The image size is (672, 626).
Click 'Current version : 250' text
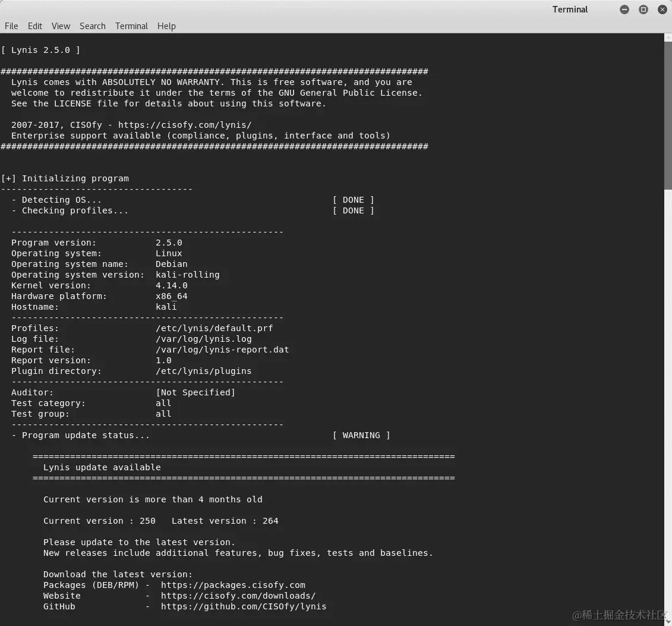coord(99,521)
